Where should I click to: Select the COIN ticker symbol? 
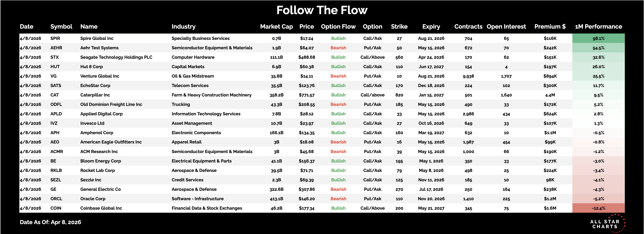[x=56, y=208]
